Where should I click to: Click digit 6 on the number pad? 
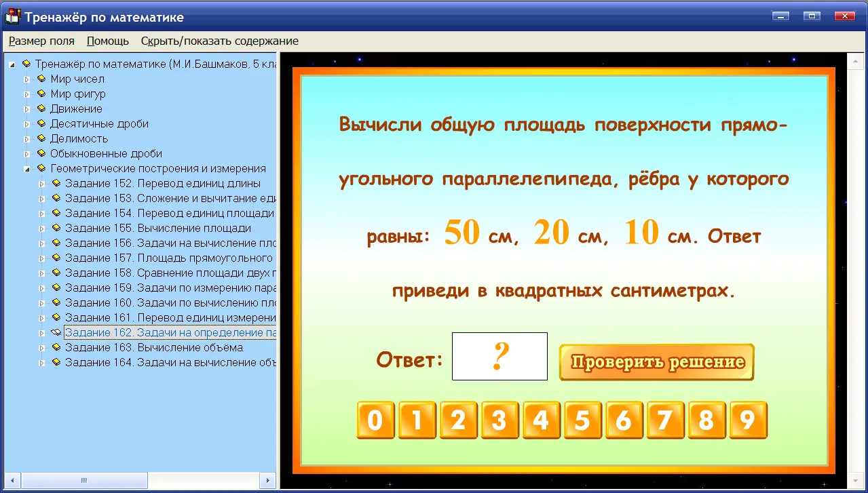[x=624, y=420]
